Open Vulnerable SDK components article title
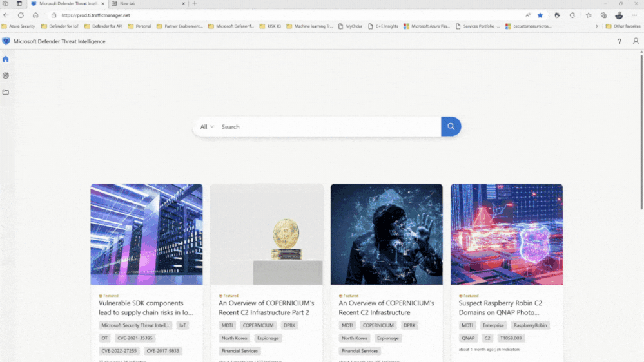The height and width of the screenshot is (362, 644). tap(146, 307)
